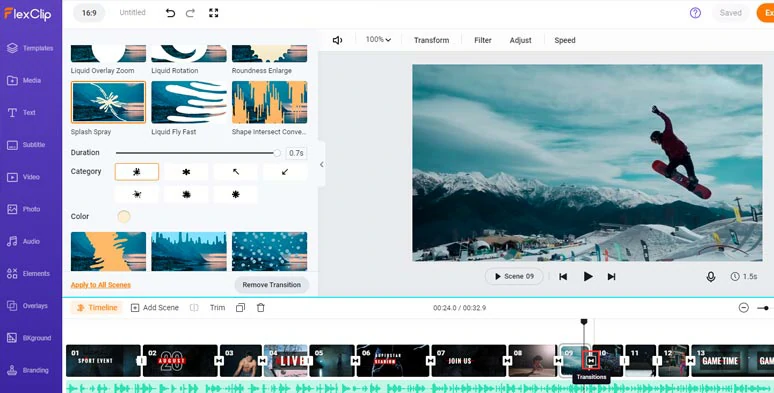Delete scene with trash icon

[261, 308]
